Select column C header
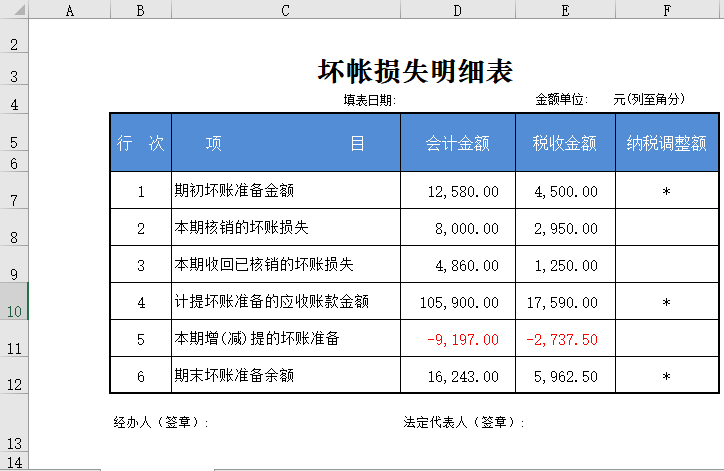 click(286, 10)
